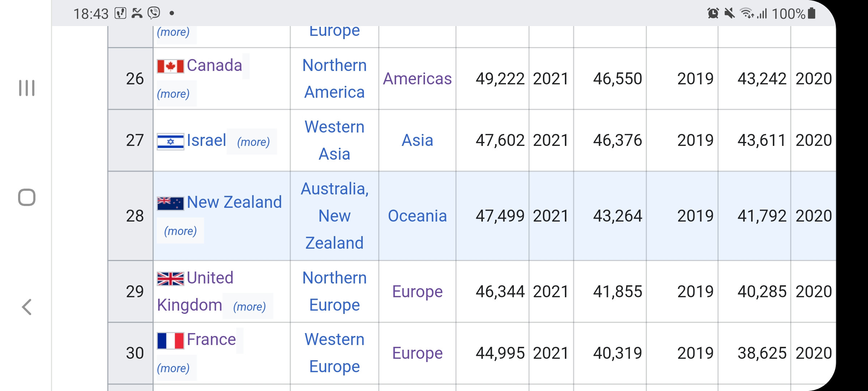
Task: Select the value 41,792 in New Zealand row
Action: (x=762, y=216)
